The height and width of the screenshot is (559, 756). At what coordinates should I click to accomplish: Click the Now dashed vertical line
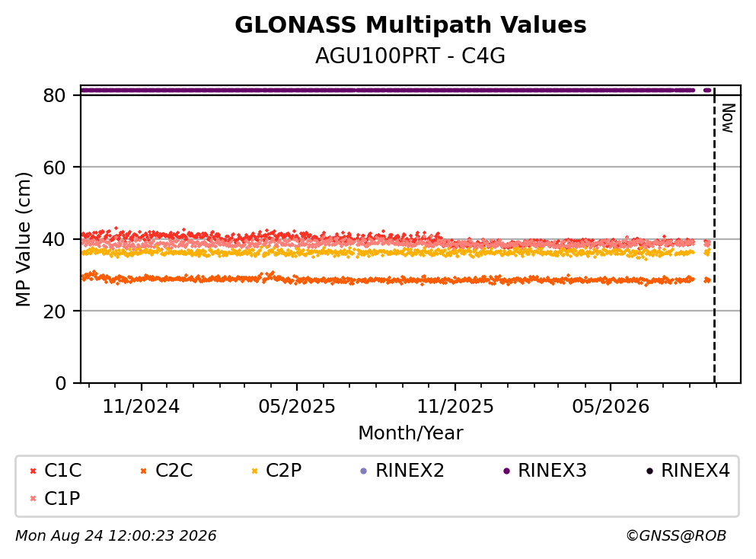(714, 235)
